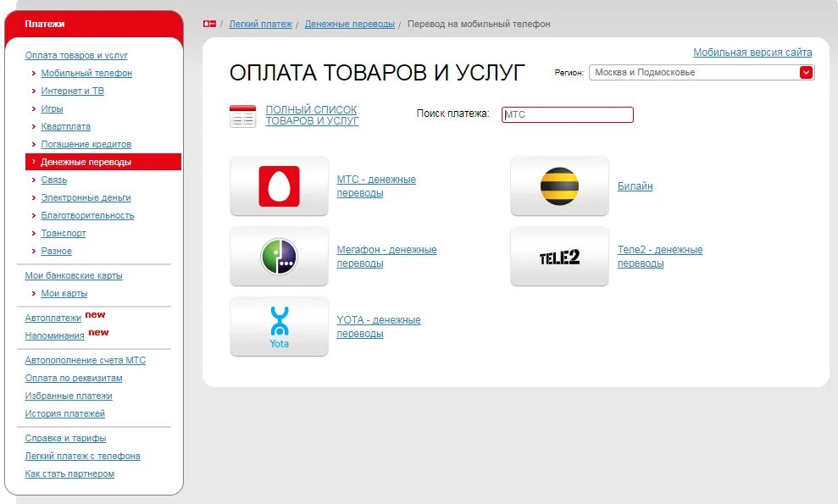Open Мобильная версия сайта link
This screenshot has width=838, height=504.
tap(752, 53)
